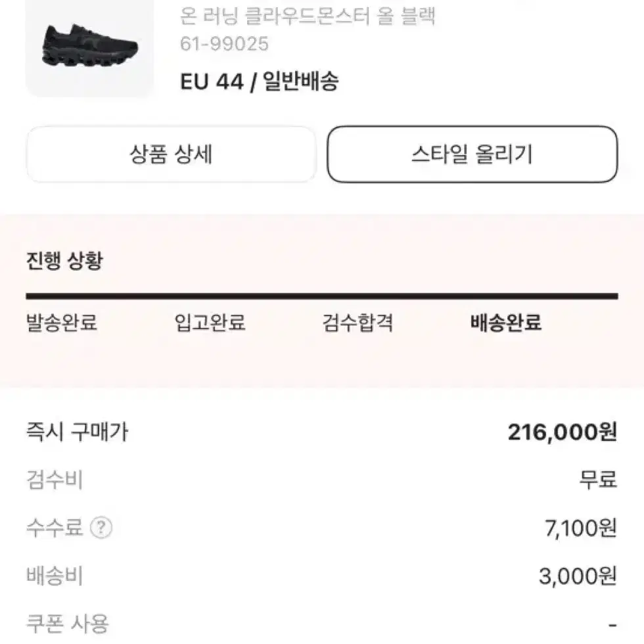Select the 쿠폰 사용 row label
Screen dimensions: 644x644
coord(67,624)
